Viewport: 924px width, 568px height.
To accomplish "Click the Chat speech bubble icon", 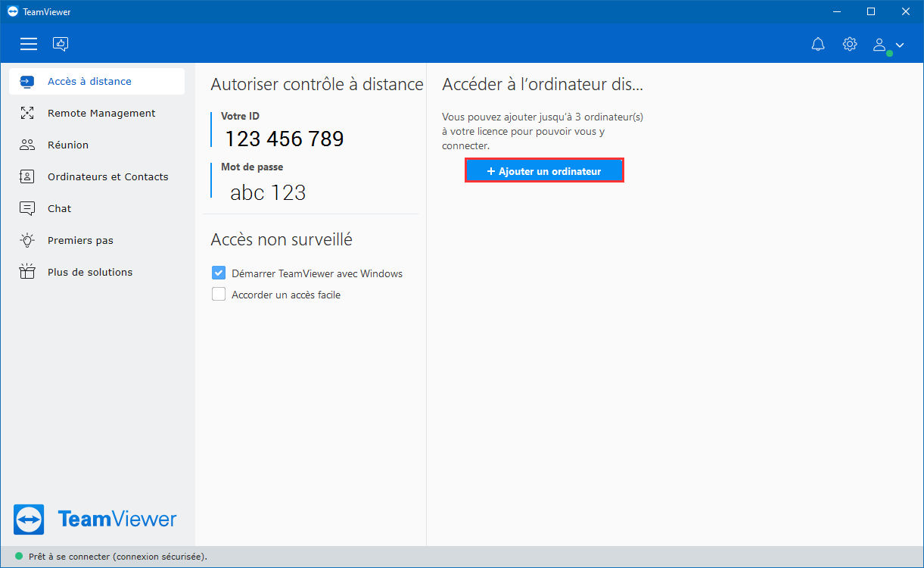I will [x=27, y=208].
